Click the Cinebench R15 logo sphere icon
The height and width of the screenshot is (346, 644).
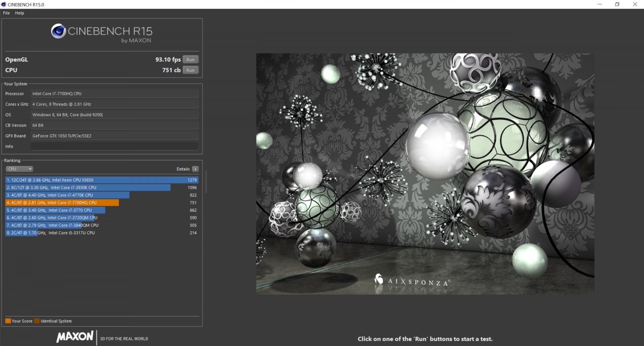coord(58,31)
